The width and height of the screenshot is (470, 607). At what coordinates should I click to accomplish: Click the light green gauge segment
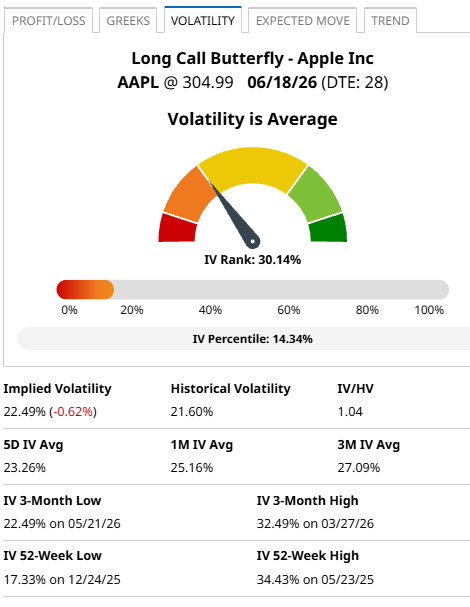click(316, 194)
